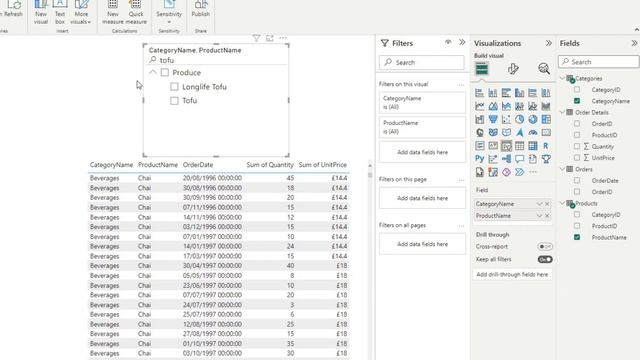Collapse the Categories table in Fields
Image resolution: width=640 pixels, height=360 pixels.
coord(562,78)
